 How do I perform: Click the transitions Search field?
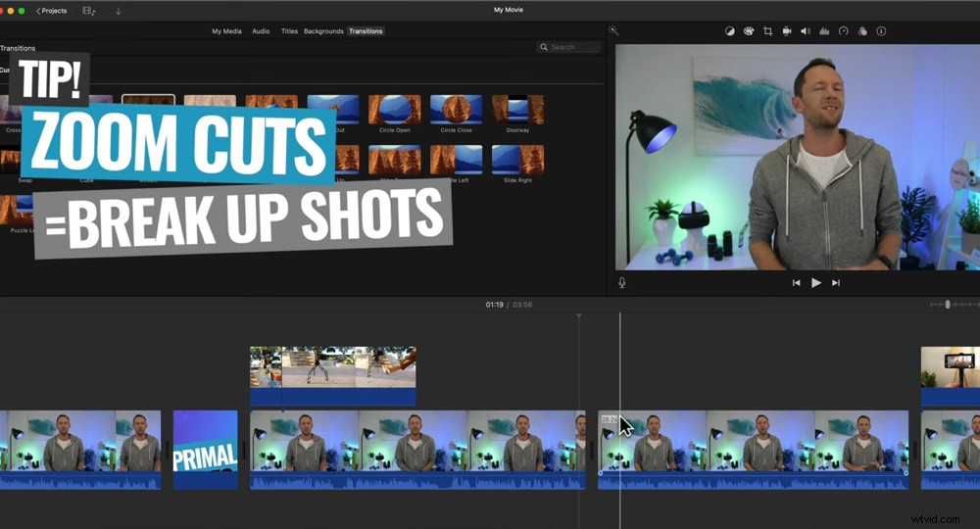point(568,47)
